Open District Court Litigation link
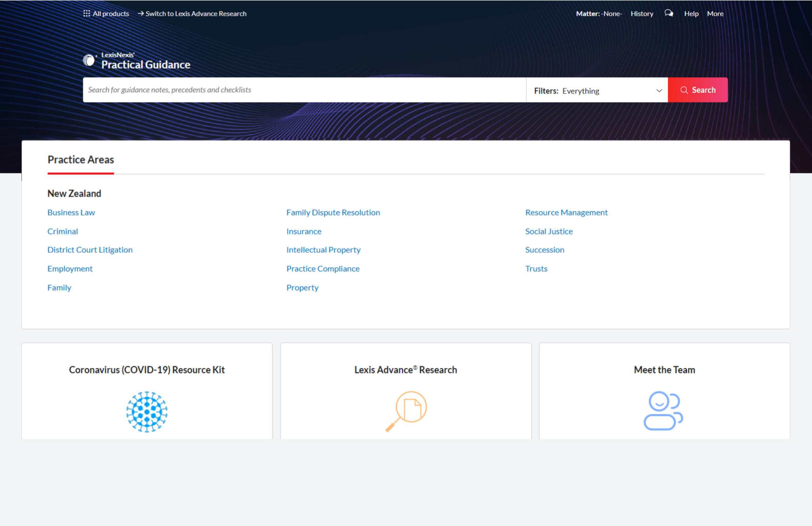The width and height of the screenshot is (812, 526). coord(90,250)
